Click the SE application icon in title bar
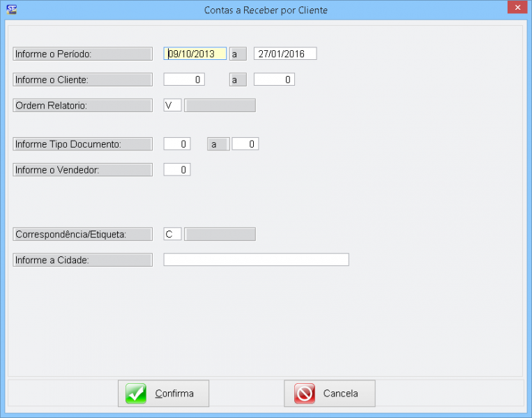532x418 pixels. click(11, 10)
